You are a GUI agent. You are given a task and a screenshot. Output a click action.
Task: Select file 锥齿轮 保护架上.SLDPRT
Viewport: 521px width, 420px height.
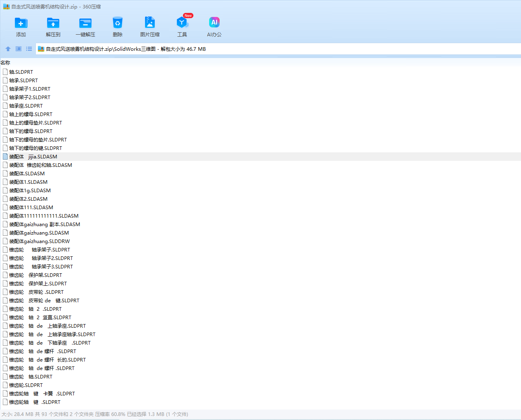38,283
